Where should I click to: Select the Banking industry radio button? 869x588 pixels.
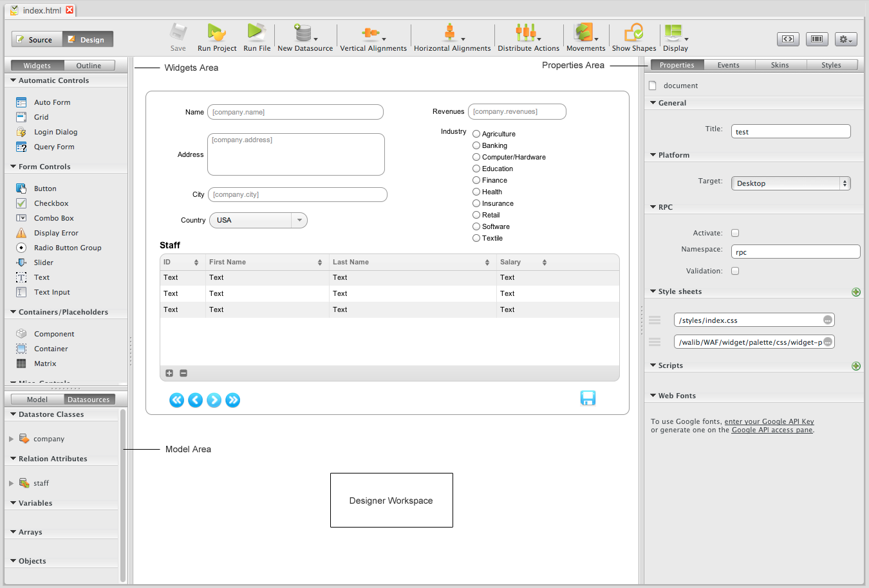(476, 145)
